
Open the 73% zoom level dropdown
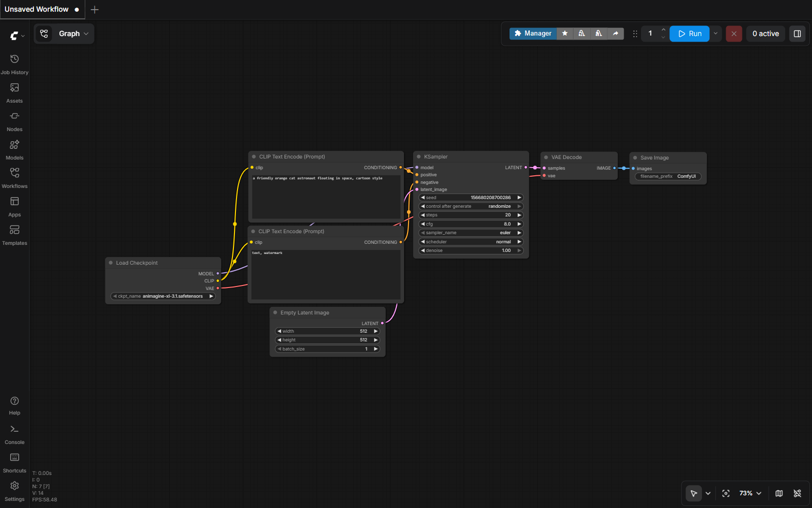750,493
